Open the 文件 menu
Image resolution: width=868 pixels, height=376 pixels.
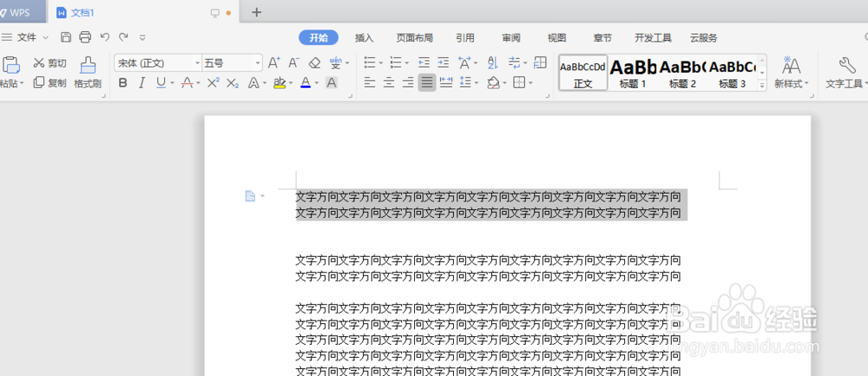click(x=25, y=37)
